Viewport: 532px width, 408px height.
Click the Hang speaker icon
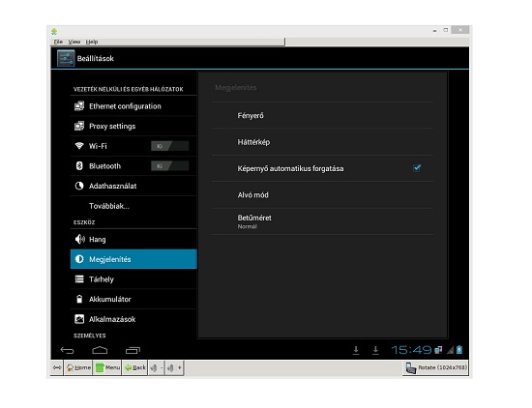point(79,239)
